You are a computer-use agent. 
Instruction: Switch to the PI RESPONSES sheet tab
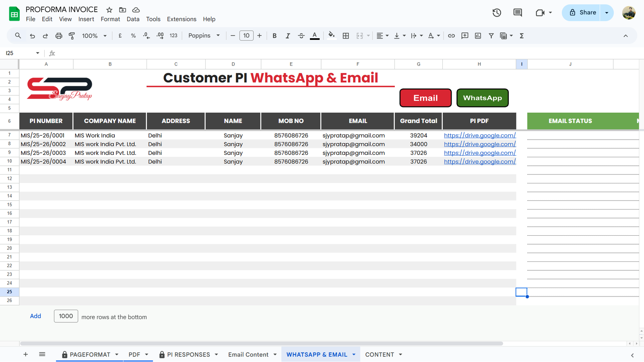tap(188, 354)
